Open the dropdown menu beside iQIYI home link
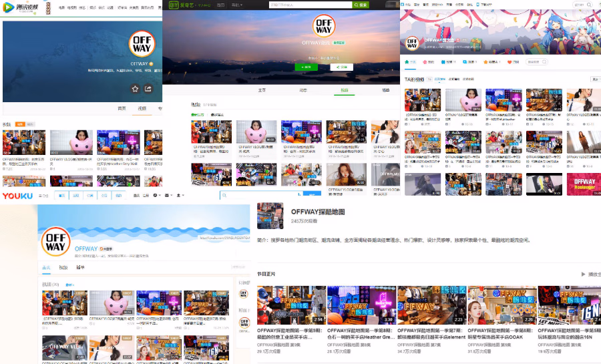 236,5
